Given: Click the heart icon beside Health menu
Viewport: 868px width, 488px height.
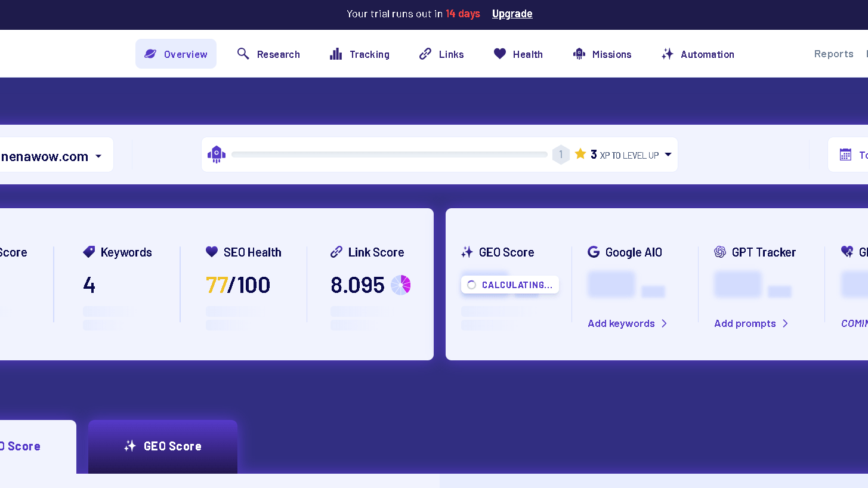Looking at the screenshot, I should (x=500, y=54).
